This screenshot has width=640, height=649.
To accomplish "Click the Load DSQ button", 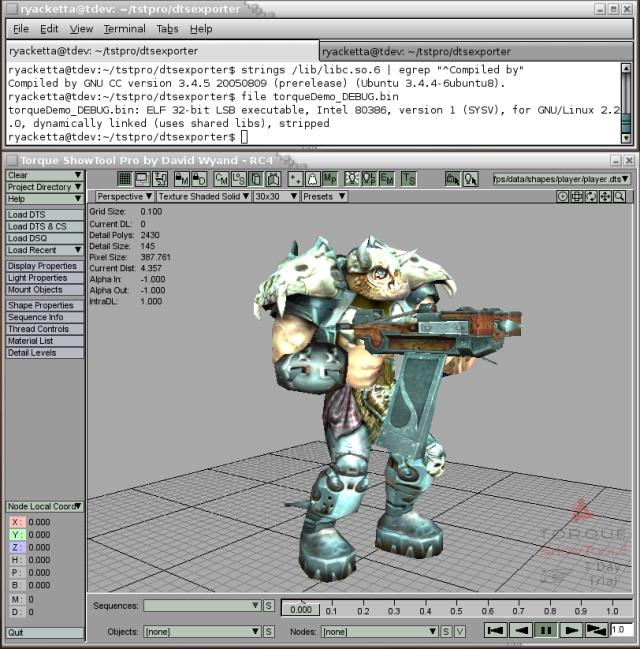I will [x=45, y=238].
